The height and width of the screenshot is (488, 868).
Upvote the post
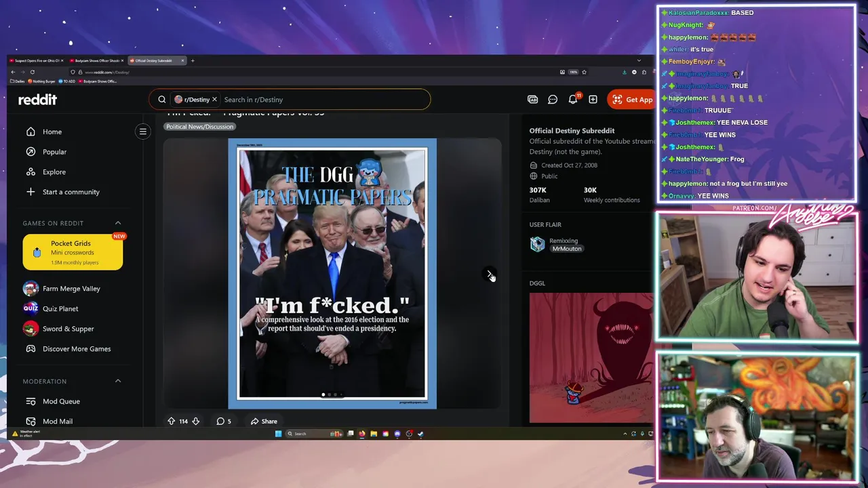pos(172,421)
